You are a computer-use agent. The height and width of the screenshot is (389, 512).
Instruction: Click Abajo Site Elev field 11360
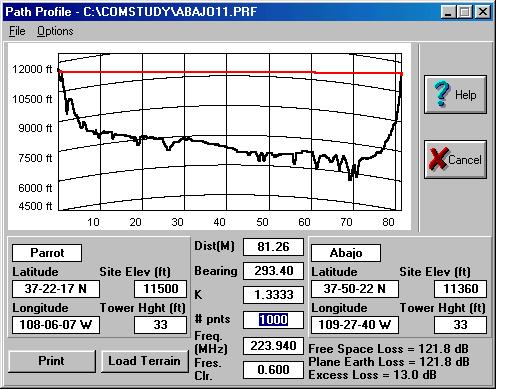point(460,289)
